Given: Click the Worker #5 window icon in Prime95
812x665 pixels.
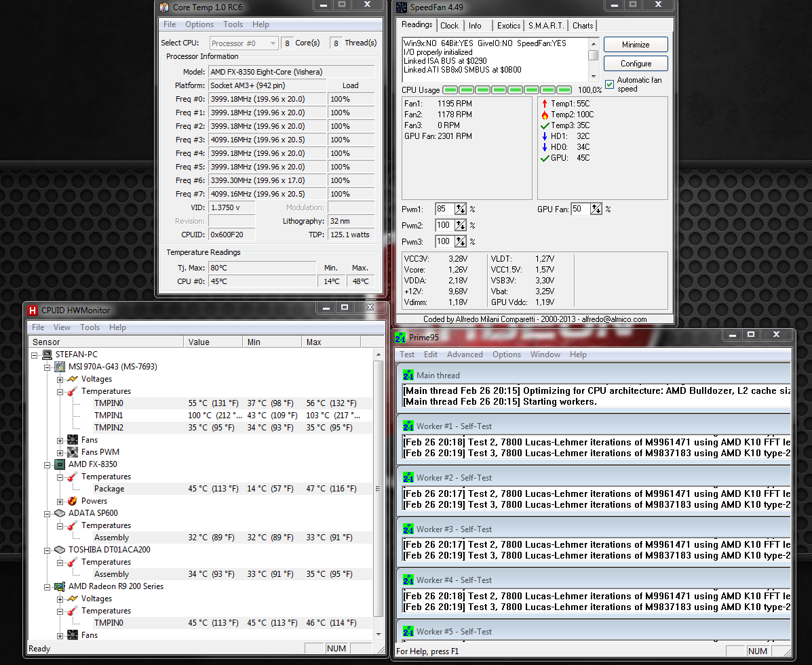Looking at the screenshot, I should point(408,631).
